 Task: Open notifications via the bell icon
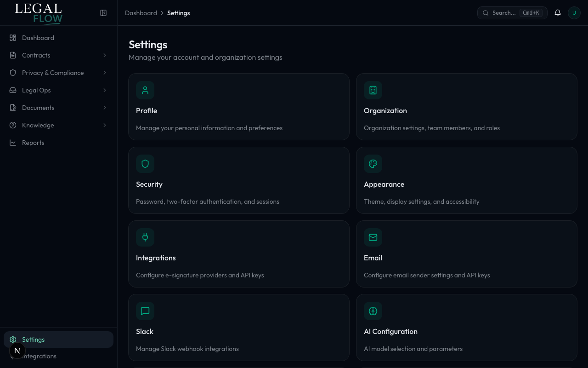(x=558, y=13)
